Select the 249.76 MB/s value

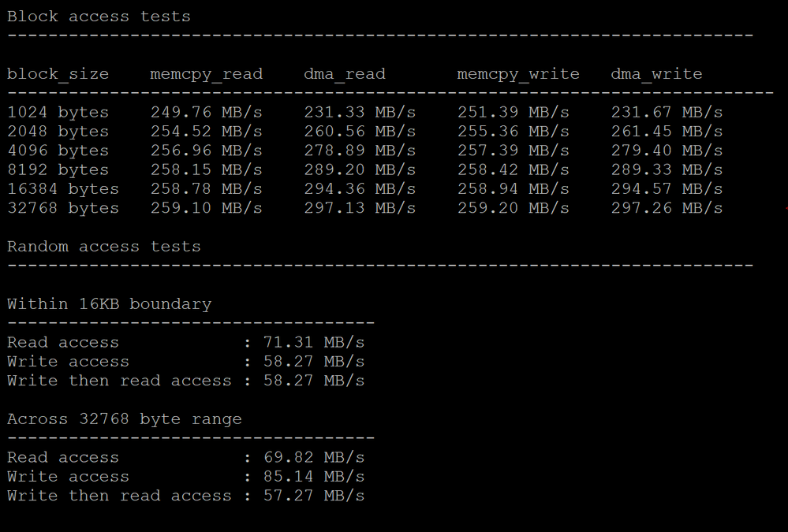pos(206,112)
